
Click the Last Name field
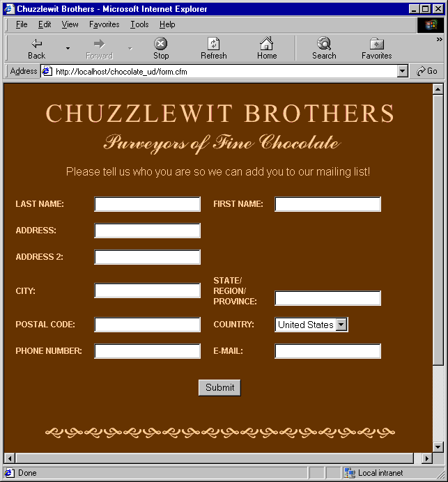tap(147, 204)
